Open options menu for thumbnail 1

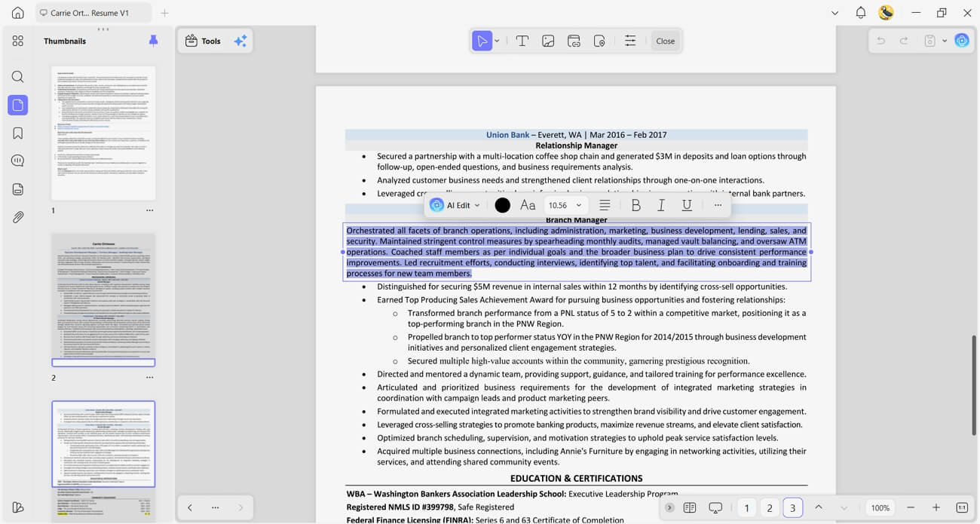(150, 210)
